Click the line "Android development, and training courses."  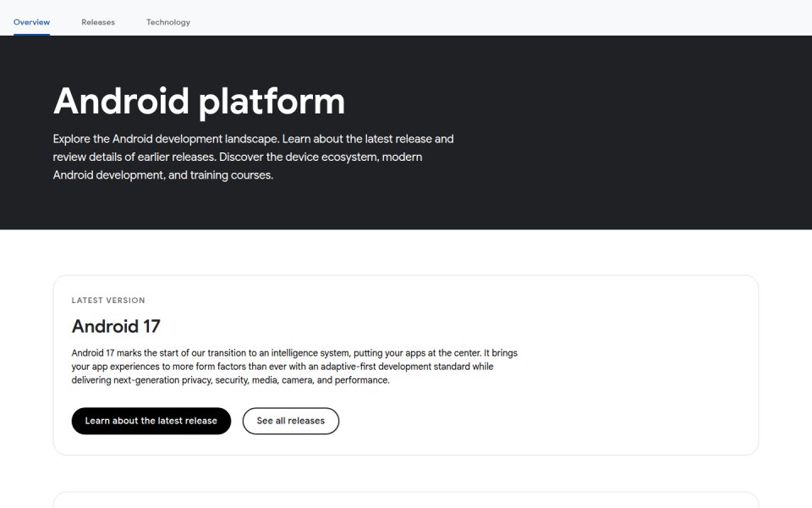click(163, 175)
